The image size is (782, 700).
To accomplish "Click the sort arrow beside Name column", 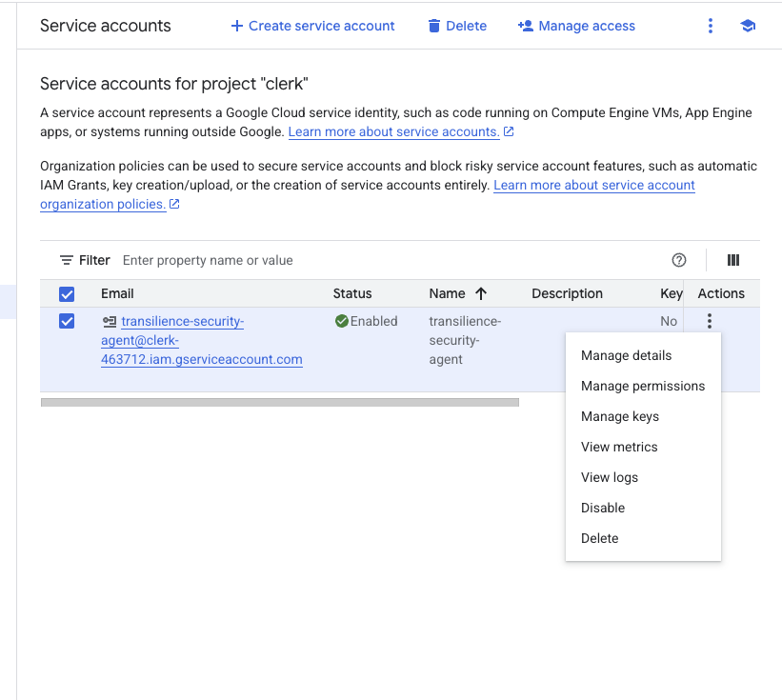I will (x=481, y=293).
